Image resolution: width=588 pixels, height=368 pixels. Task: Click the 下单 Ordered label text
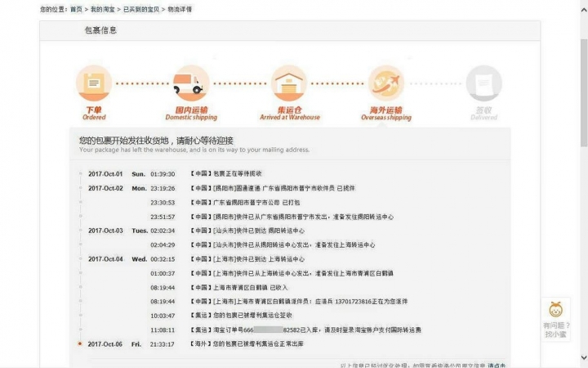tap(94, 114)
